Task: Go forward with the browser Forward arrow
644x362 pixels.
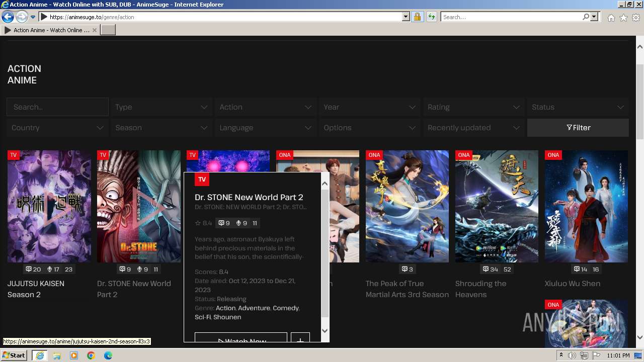Action: [22, 17]
